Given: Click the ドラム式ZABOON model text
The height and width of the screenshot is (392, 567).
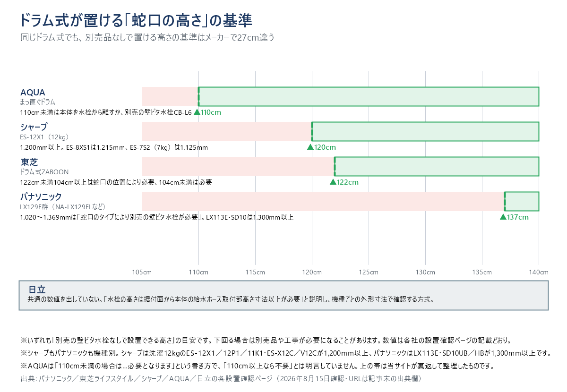Looking at the screenshot, I should (44, 171).
